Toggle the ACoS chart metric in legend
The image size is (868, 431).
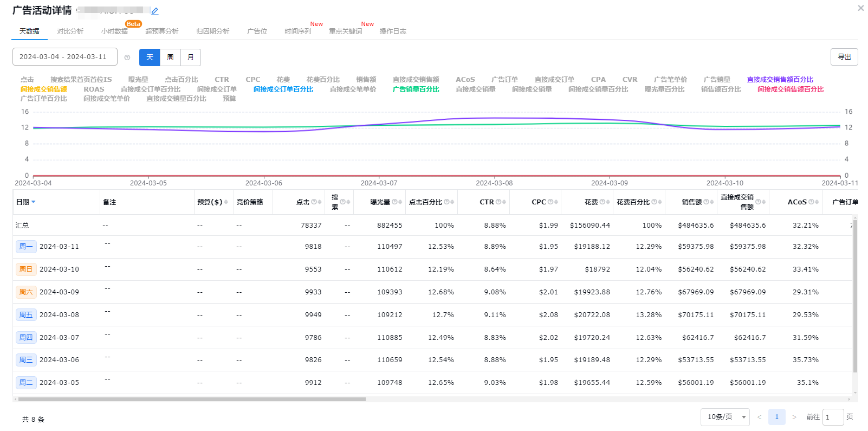coord(465,80)
